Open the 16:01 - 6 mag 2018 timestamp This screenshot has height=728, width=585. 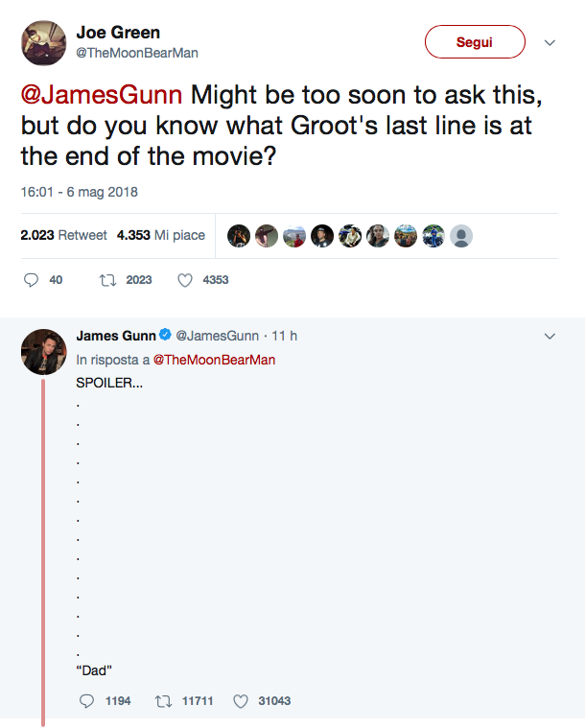pos(79,192)
